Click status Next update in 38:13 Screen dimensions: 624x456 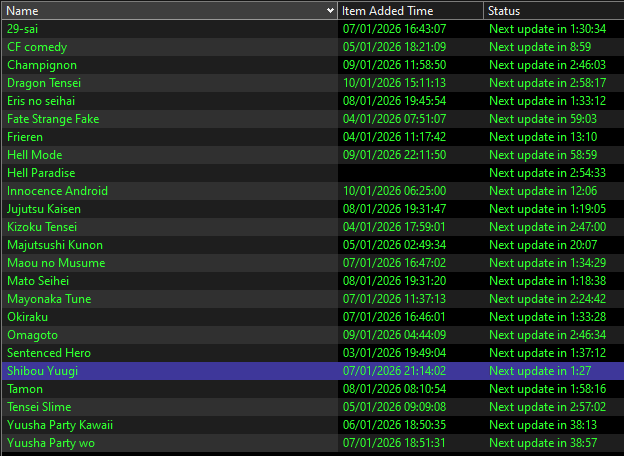pyautogui.click(x=543, y=425)
